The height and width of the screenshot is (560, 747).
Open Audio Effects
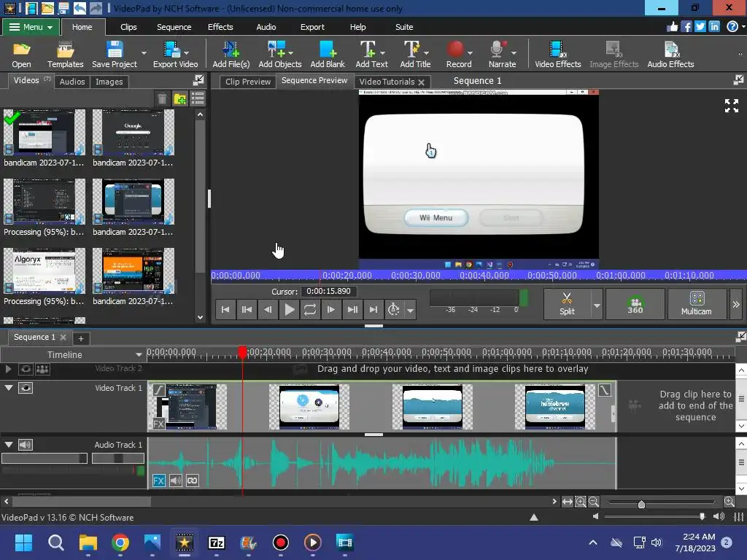[x=670, y=55]
